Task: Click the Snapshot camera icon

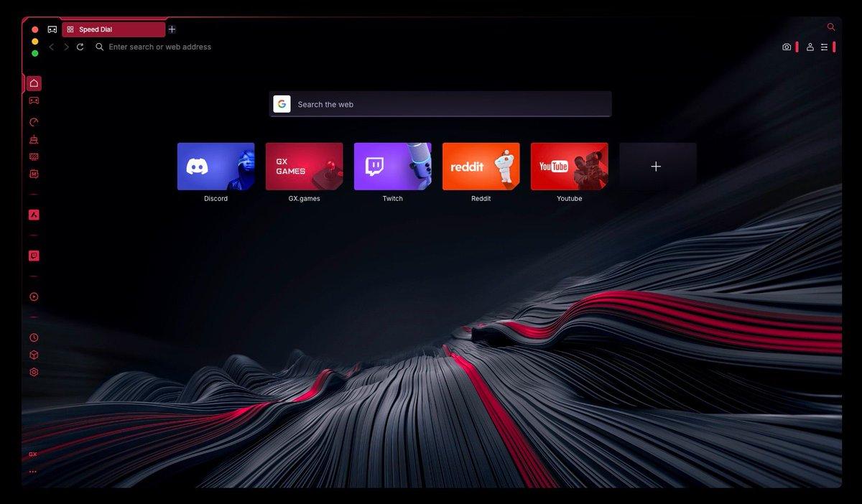Action: (787, 47)
